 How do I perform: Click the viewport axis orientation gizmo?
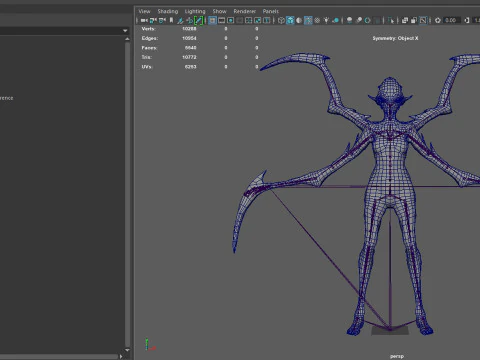[150, 345]
